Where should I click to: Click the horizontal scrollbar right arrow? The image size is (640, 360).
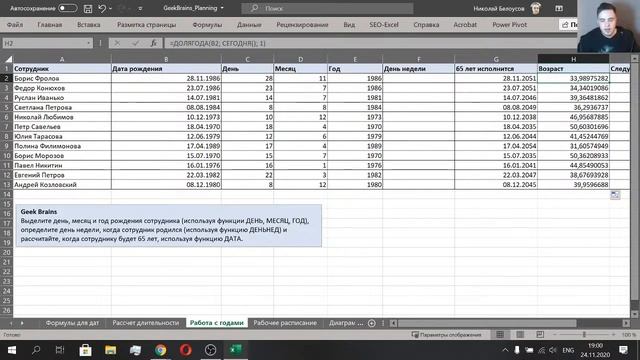(626, 323)
